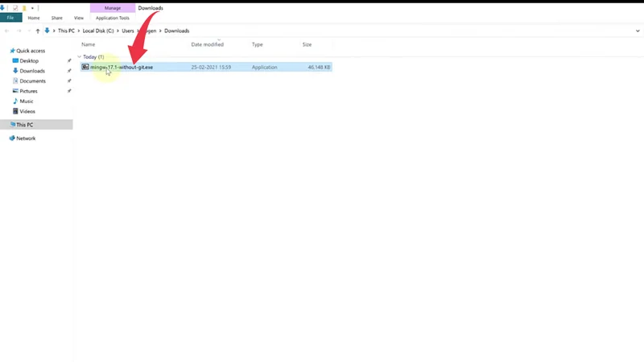Select This PC in navigation pane
The width and height of the screenshot is (644, 362).
(24, 125)
